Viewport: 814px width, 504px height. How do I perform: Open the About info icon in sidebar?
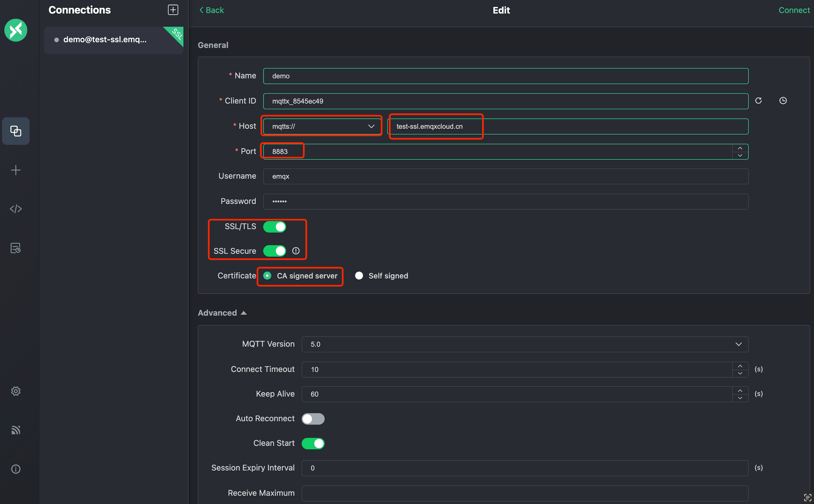click(x=16, y=469)
